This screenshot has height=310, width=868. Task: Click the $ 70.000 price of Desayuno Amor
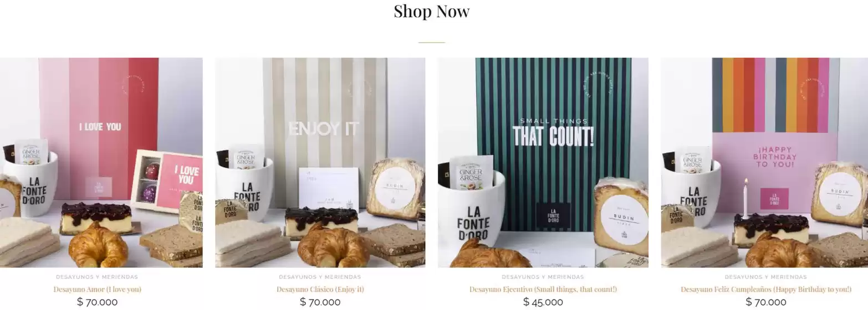point(97,302)
